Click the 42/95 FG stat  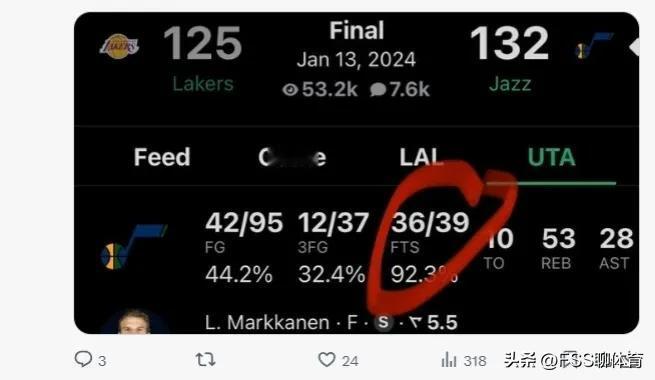(x=244, y=222)
